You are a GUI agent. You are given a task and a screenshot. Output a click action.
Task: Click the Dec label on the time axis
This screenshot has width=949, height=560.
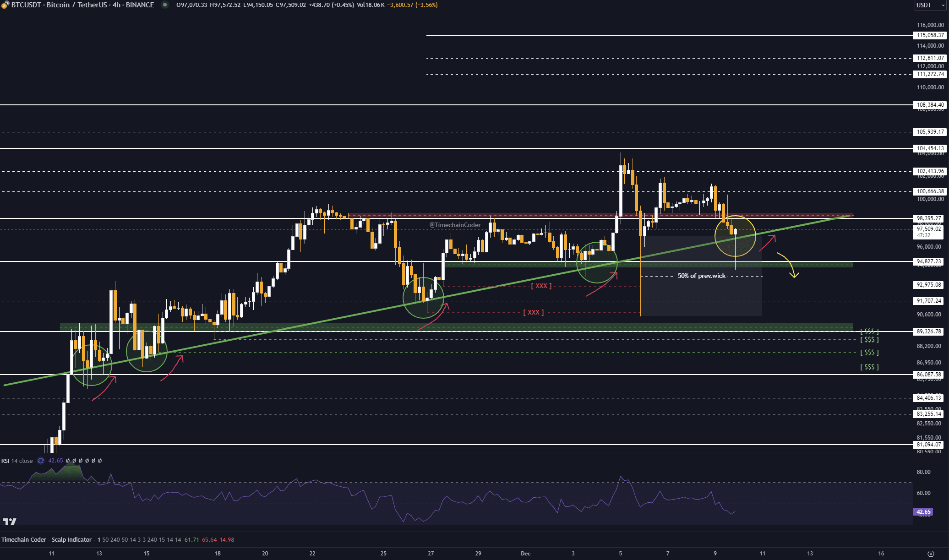point(525,553)
